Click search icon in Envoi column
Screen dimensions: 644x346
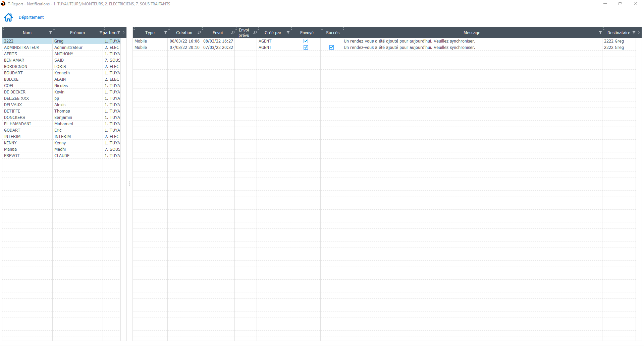pos(232,32)
